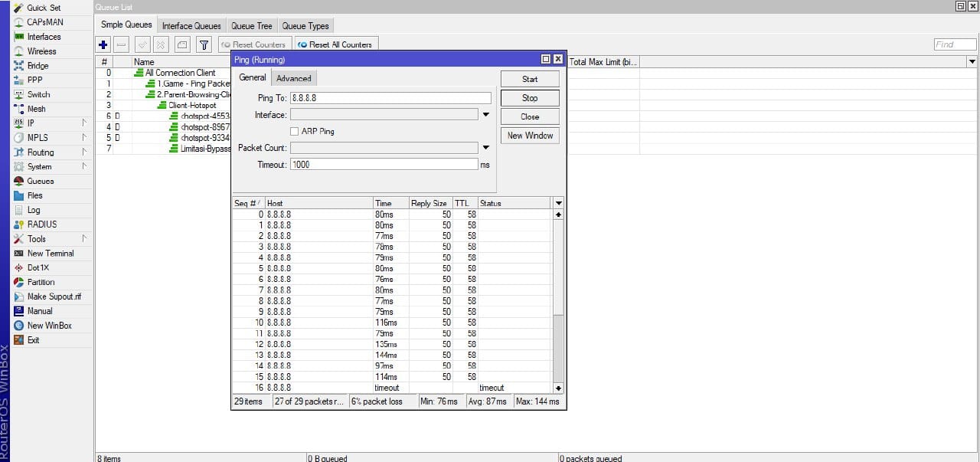Viewport: 980px width, 462px height.
Task: Click Reset Counters button
Action: (x=254, y=44)
